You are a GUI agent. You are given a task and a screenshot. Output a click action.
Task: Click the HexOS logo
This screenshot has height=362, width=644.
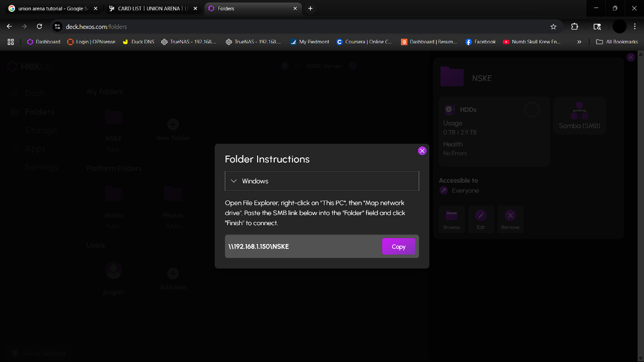pyautogui.click(x=30, y=67)
